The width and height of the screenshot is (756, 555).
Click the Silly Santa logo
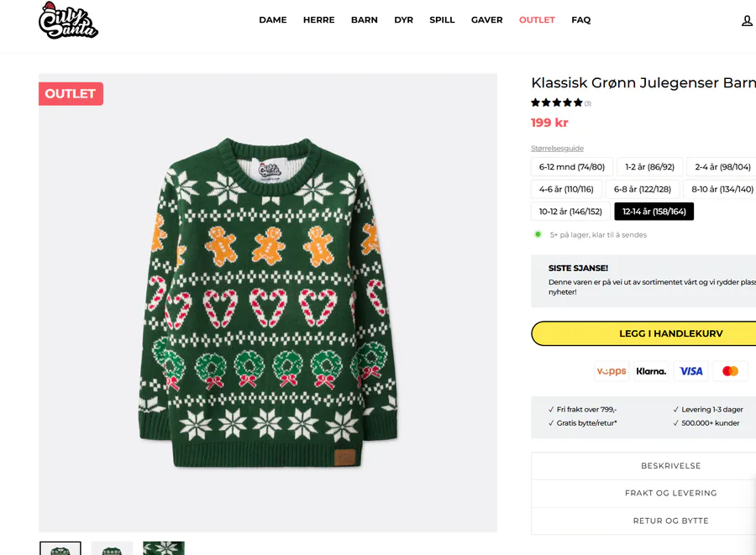68,21
